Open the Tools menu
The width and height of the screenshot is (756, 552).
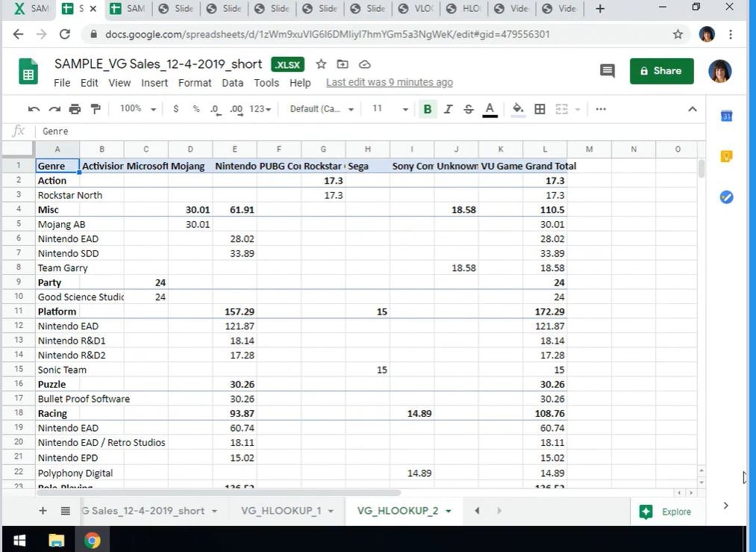coord(266,83)
